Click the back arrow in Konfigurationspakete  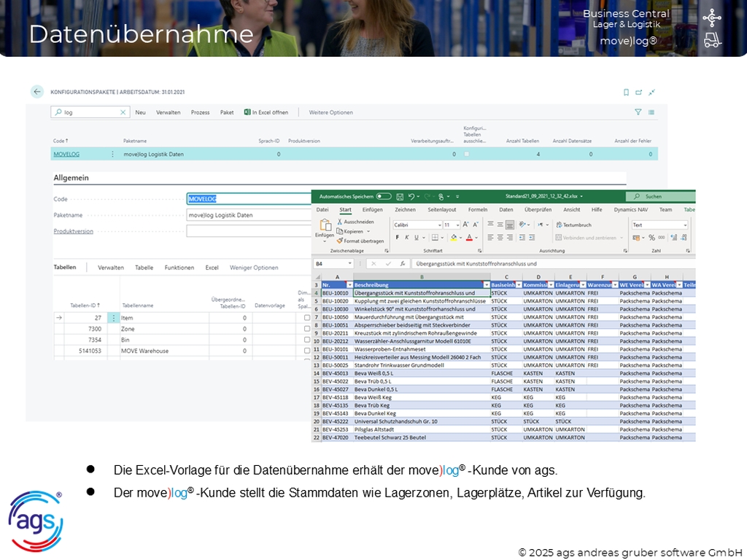click(x=37, y=91)
